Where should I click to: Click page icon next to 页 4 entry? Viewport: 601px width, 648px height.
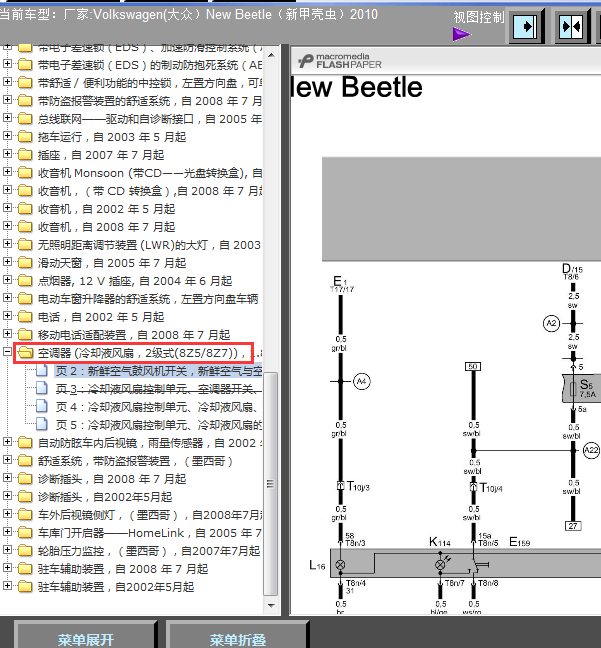(x=42, y=407)
